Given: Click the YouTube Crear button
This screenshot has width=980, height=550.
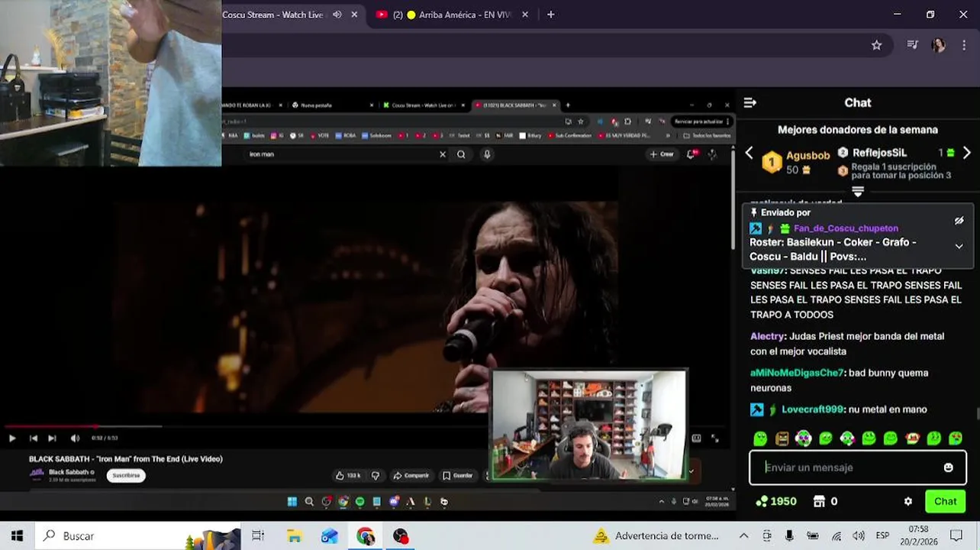Looking at the screenshot, I should pos(662,154).
